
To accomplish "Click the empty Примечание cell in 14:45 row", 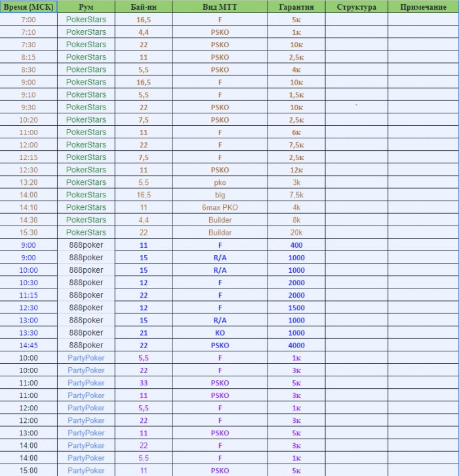I will (423, 345).
